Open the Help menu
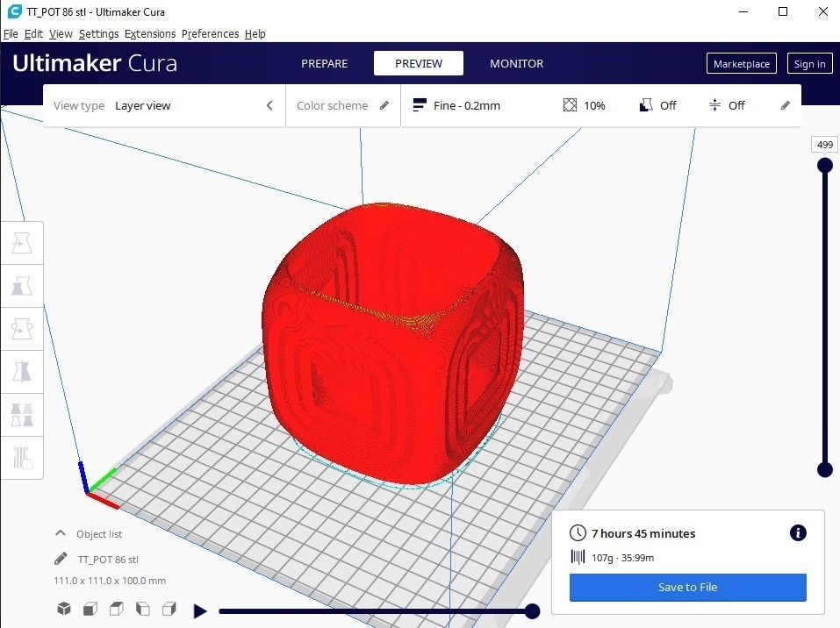This screenshot has height=628, width=840. click(x=255, y=33)
